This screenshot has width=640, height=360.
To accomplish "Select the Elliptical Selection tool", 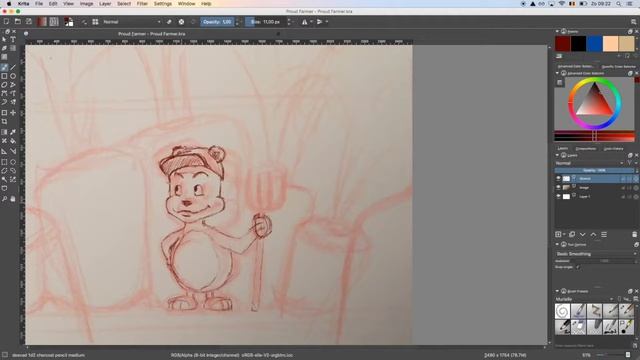I will pyautogui.click(x=13, y=162).
